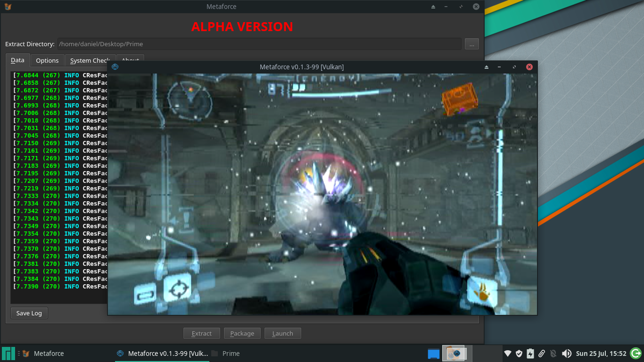Open the System Check tab
The width and height of the screenshot is (644, 362).
pos(90,60)
